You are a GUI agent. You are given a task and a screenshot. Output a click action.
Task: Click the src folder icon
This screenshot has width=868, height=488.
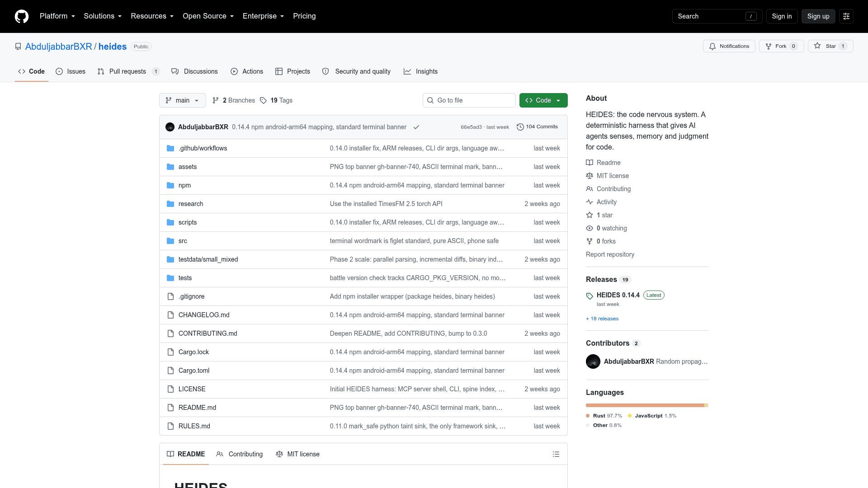tap(170, 241)
